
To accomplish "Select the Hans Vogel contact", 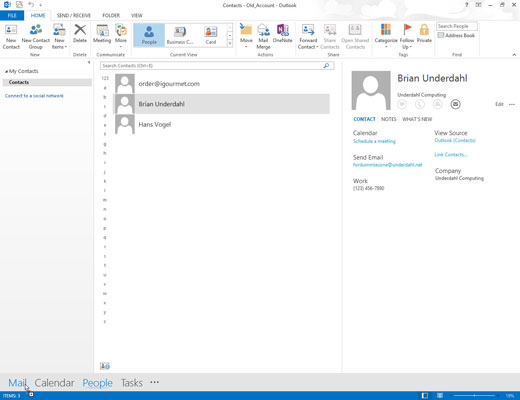I will (x=222, y=124).
